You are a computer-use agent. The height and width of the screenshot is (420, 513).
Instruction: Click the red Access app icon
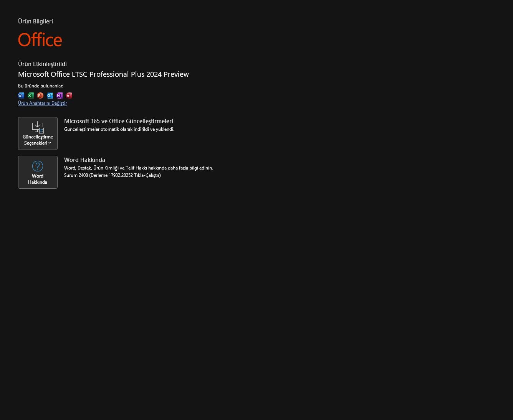pos(69,96)
